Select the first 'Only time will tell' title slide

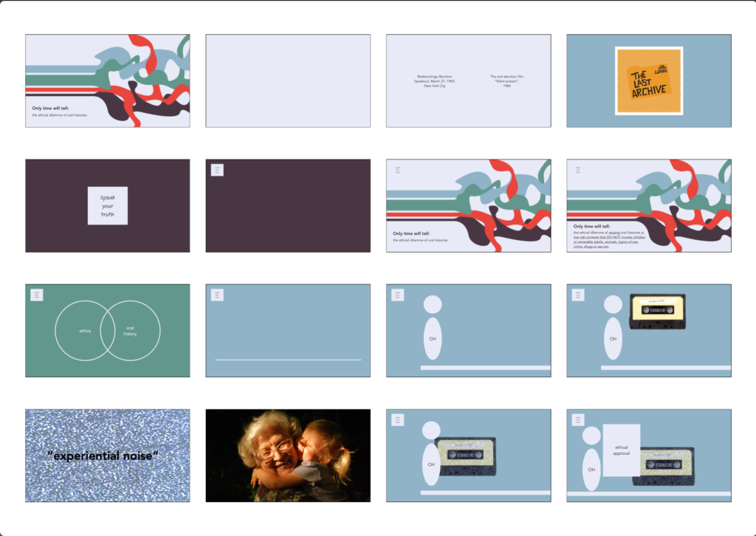(x=108, y=80)
